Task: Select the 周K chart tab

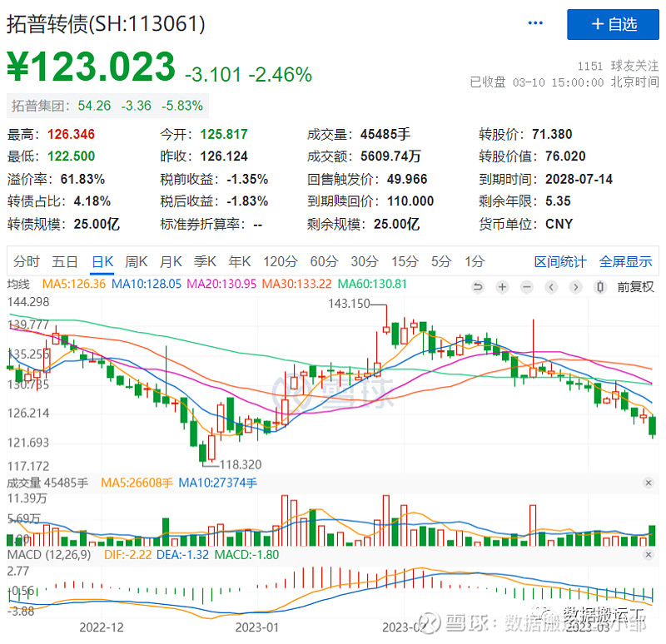Action: (x=137, y=261)
